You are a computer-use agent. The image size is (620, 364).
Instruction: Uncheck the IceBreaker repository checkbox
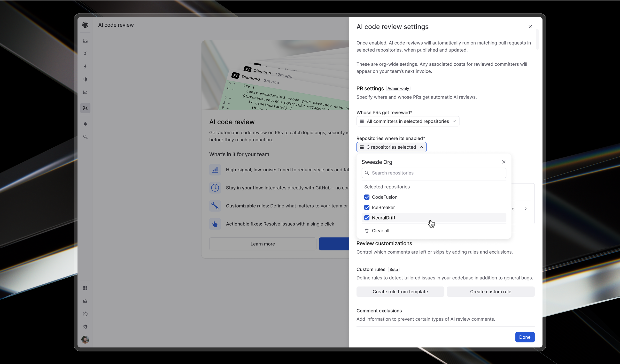tap(367, 208)
